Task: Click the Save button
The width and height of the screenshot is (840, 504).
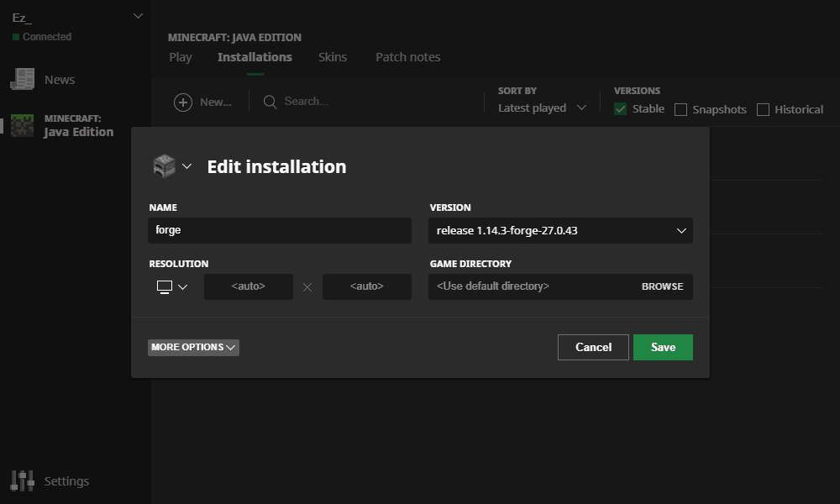Action: tap(664, 347)
